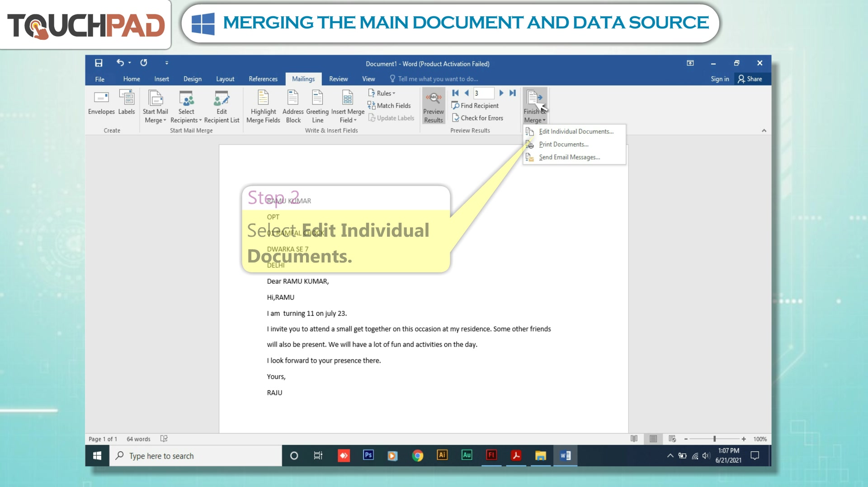
Task: Select Send Email Messages menu item
Action: pyautogui.click(x=575, y=157)
